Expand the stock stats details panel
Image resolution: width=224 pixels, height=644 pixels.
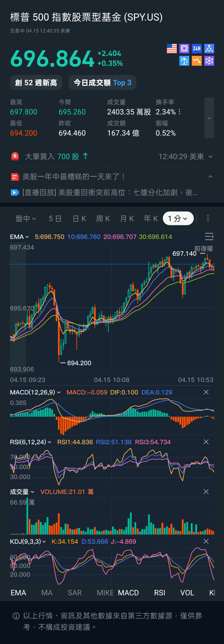pyautogui.click(x=209, y=118)
